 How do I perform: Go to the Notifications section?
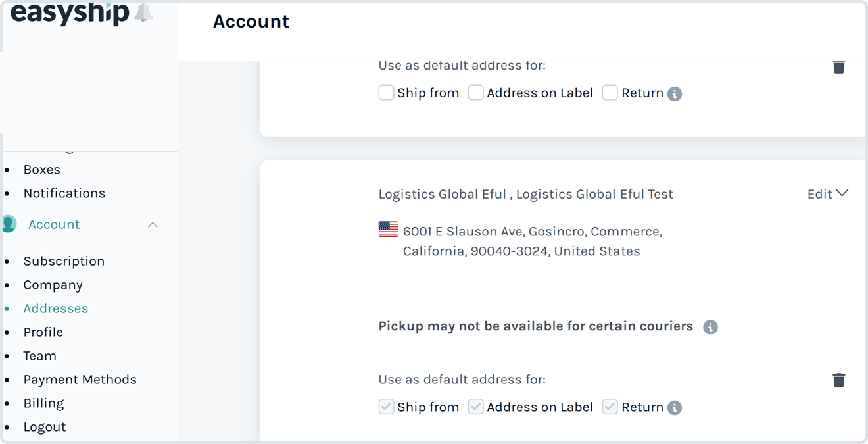click(x=64, y=193)
